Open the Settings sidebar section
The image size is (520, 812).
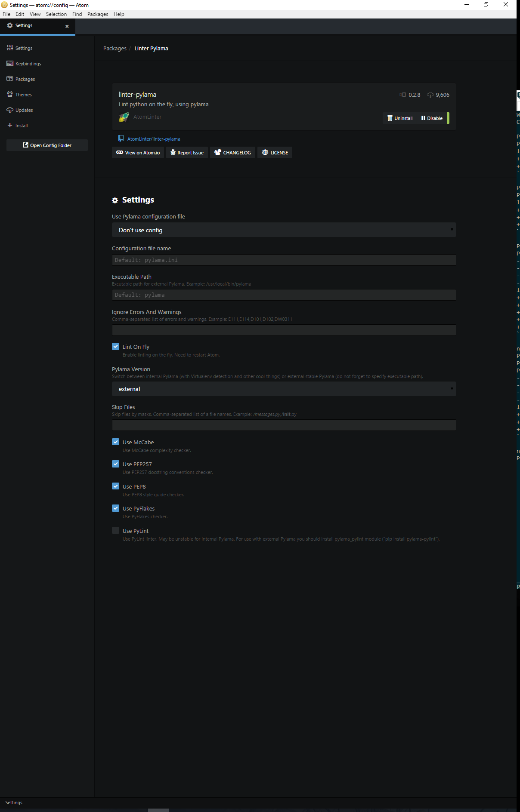[x=20, y=48]
